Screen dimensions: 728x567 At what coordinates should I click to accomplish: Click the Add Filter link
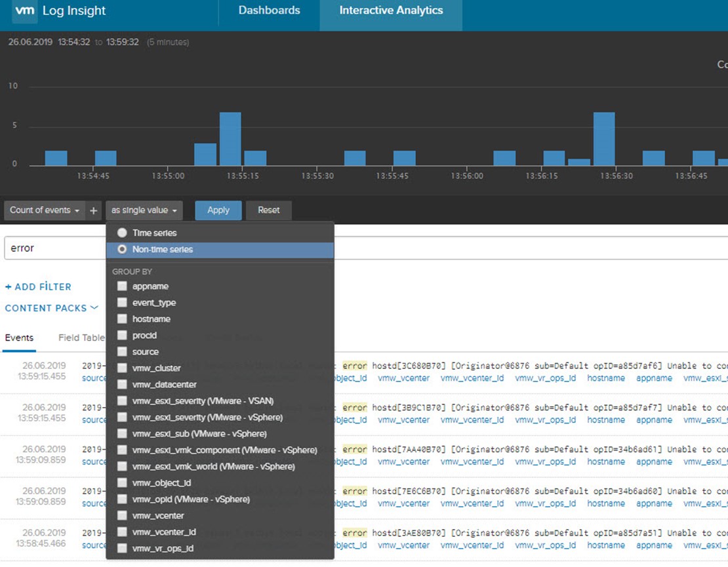coord(38,286)
